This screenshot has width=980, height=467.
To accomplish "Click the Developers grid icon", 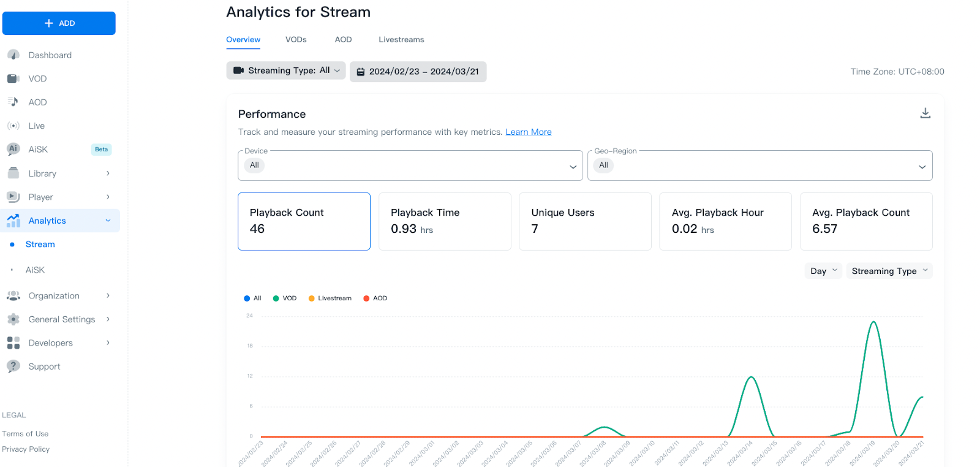I will point(13,343).
